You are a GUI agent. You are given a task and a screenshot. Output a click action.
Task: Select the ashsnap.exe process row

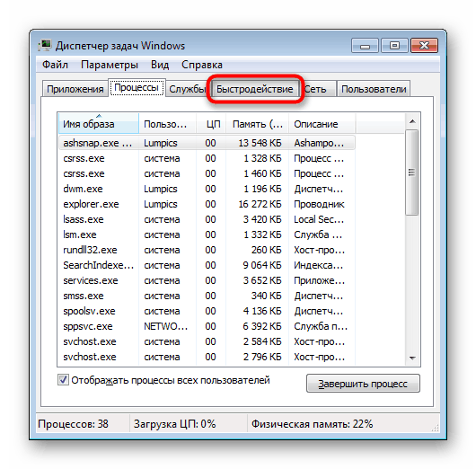[207, 143]
